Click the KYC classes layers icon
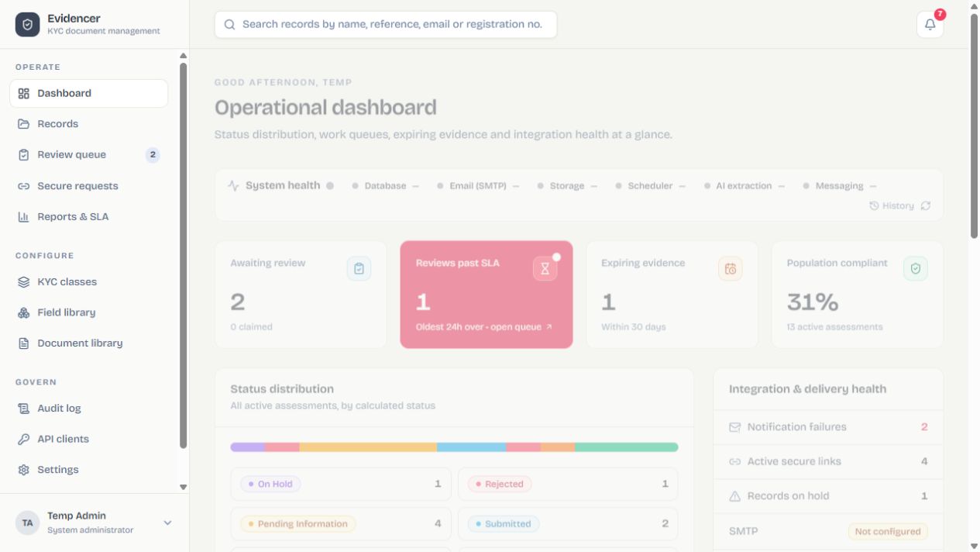Viewport: 980px width, 552px height. (23, 282)
